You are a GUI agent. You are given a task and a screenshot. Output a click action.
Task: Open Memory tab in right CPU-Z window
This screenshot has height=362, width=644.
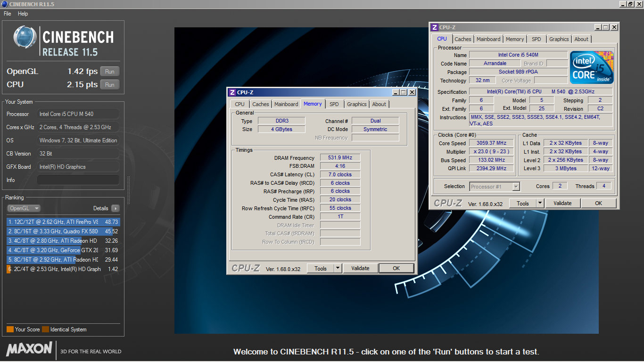click(515, 39)
